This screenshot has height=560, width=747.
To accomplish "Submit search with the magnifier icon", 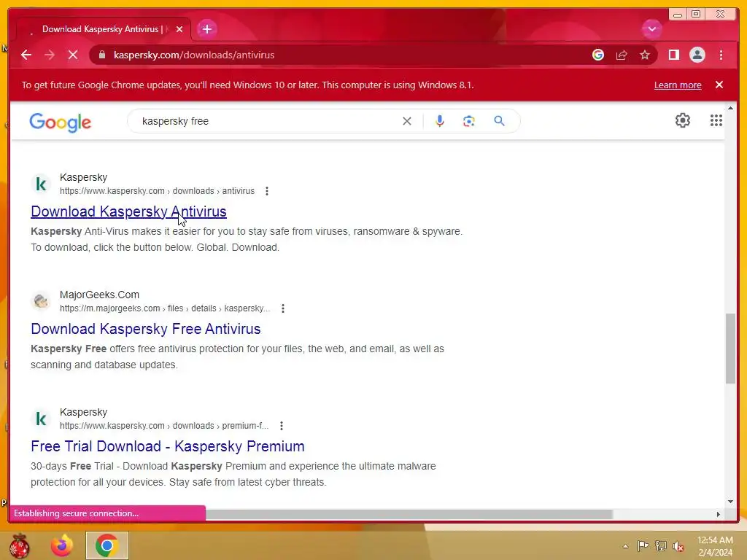I will point(499,121).
